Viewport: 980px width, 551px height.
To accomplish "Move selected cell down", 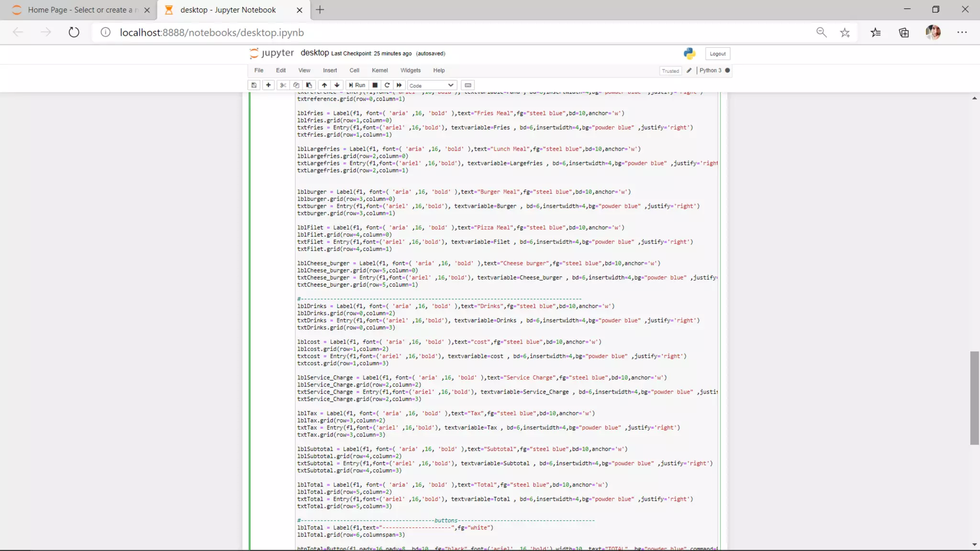I will tap(337, 85).
